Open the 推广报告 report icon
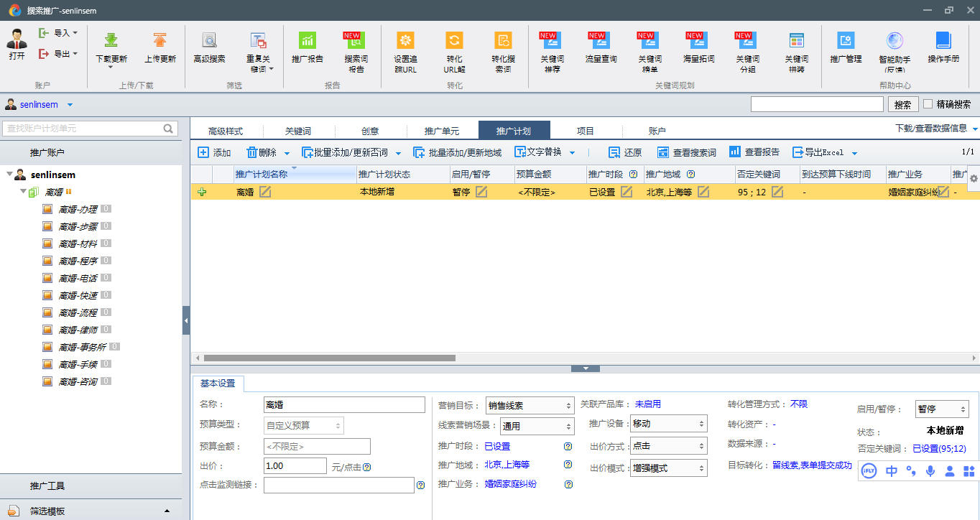 click(307, 41)
